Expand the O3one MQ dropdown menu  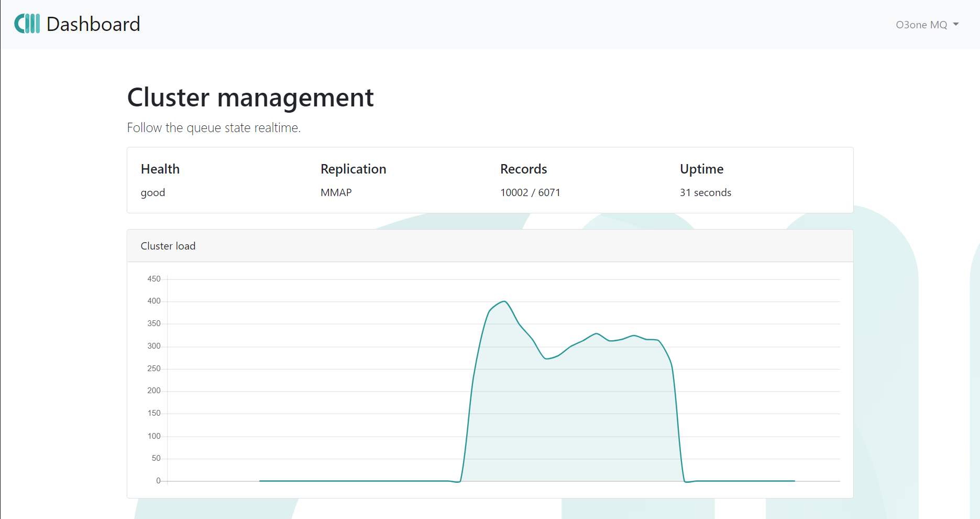pos(926,25)
